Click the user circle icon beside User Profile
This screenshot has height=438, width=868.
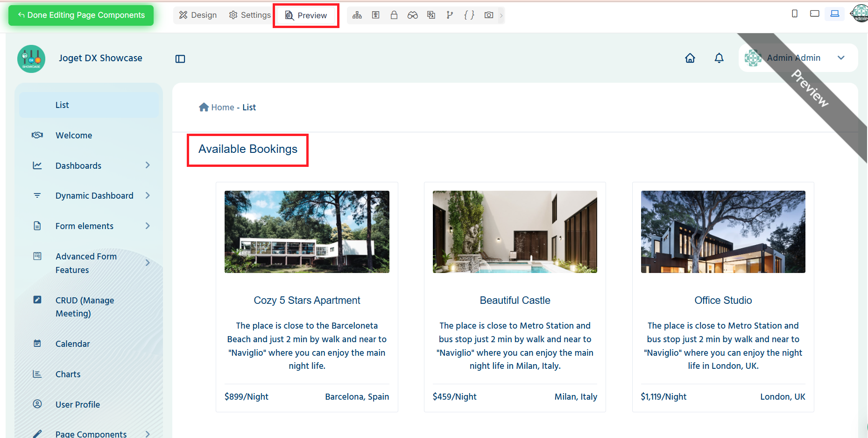point(37,404)
